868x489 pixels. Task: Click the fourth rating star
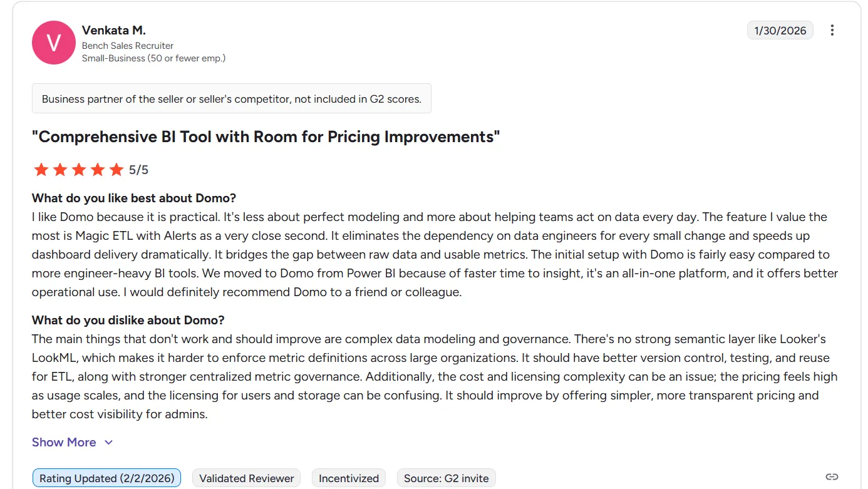[98, 170]
